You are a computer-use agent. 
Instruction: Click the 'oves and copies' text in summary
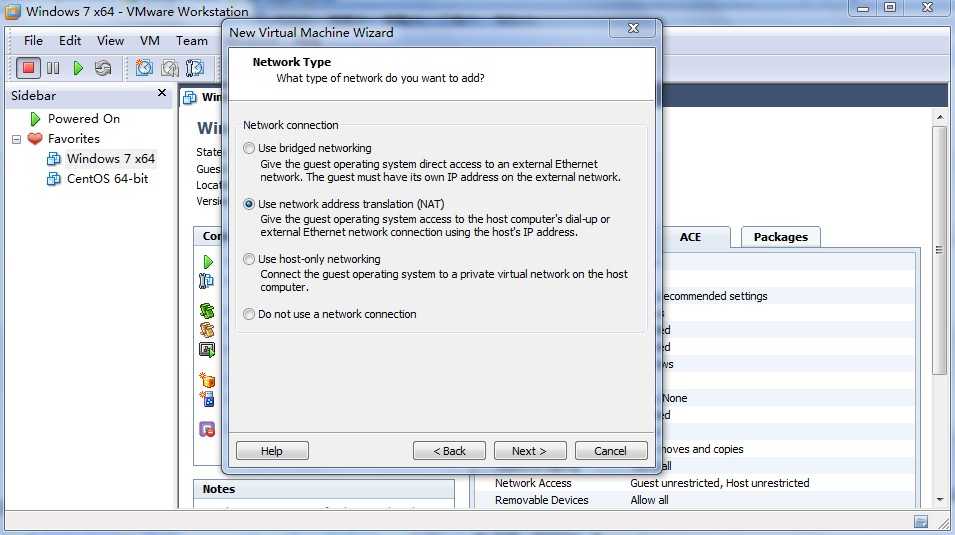tap(702, 449)
